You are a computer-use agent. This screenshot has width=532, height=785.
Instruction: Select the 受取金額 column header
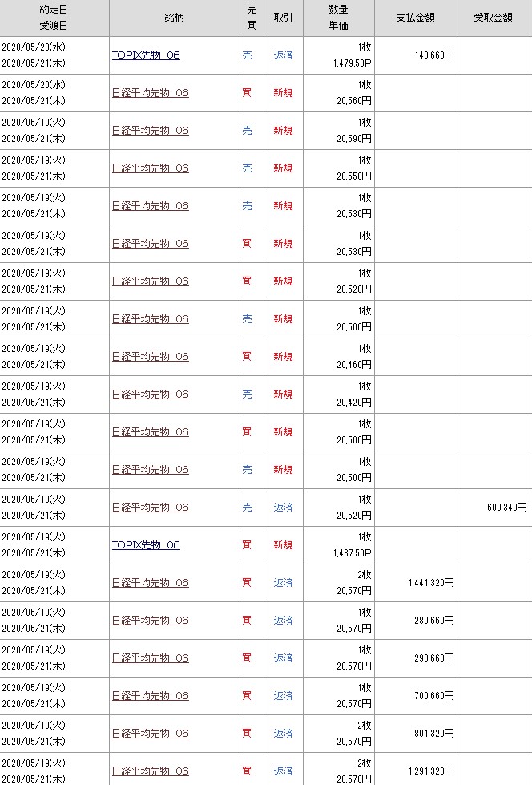(494, 18)
